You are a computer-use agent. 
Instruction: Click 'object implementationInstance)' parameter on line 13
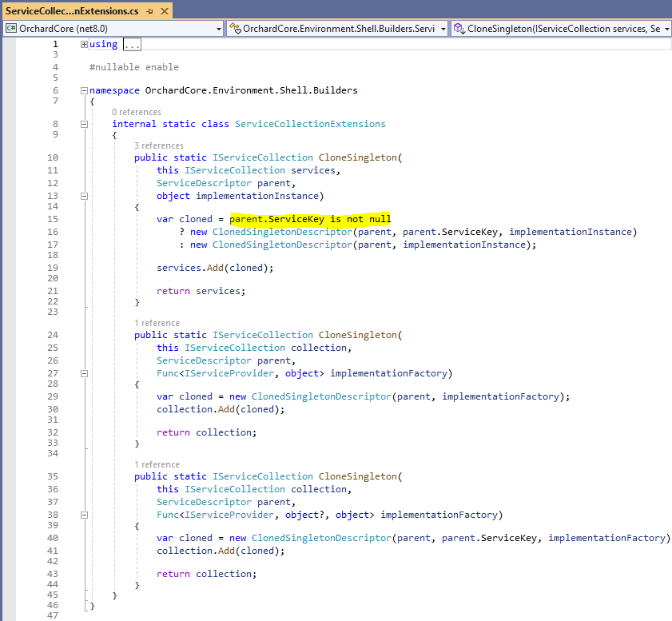tap(240, 196)
